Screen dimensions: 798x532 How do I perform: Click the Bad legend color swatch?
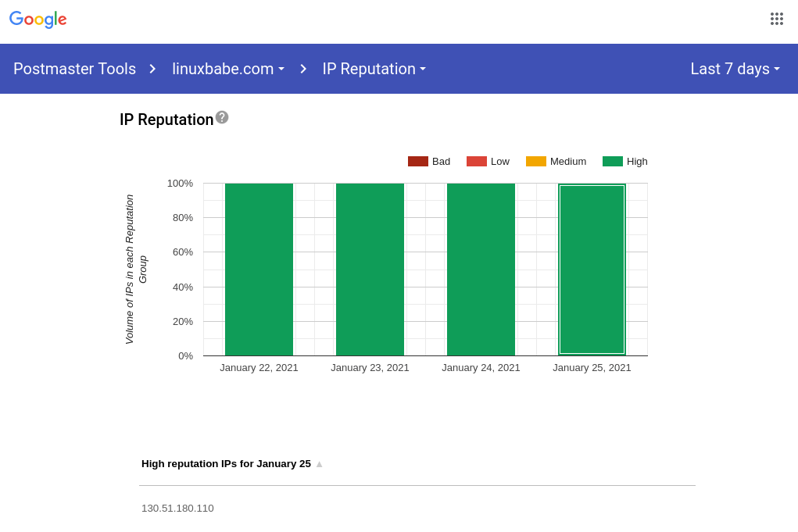tap(418, 162)
